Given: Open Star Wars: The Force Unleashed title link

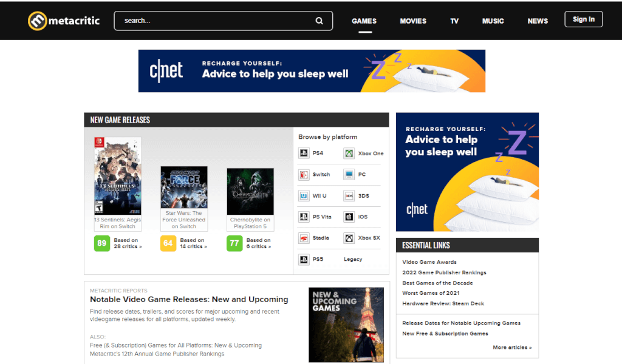Looking at the screenshot, I should (x=183, y=220).
